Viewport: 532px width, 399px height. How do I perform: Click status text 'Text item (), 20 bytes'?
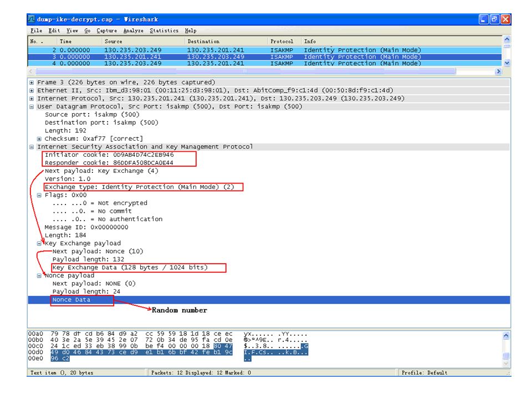(62, 373)
